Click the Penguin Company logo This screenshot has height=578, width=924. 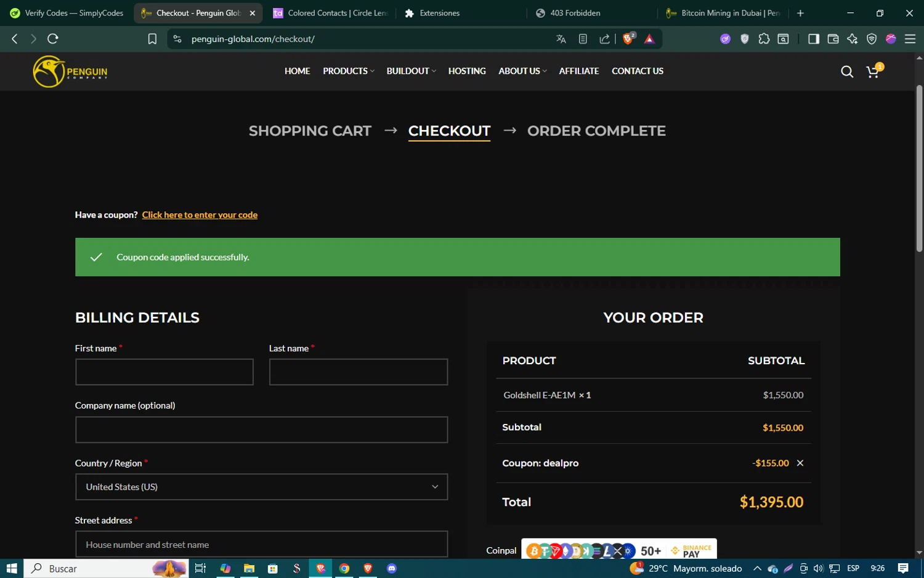(x=70, y=71)
